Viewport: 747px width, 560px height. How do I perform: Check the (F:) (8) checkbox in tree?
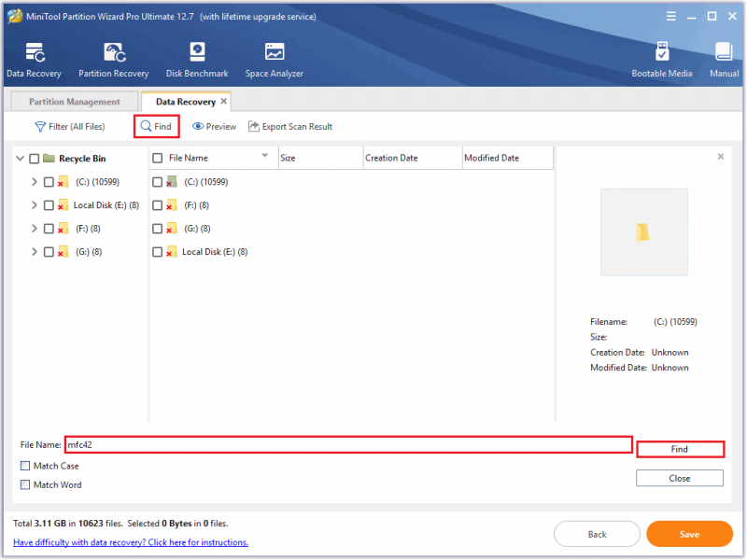pos(49,229)
